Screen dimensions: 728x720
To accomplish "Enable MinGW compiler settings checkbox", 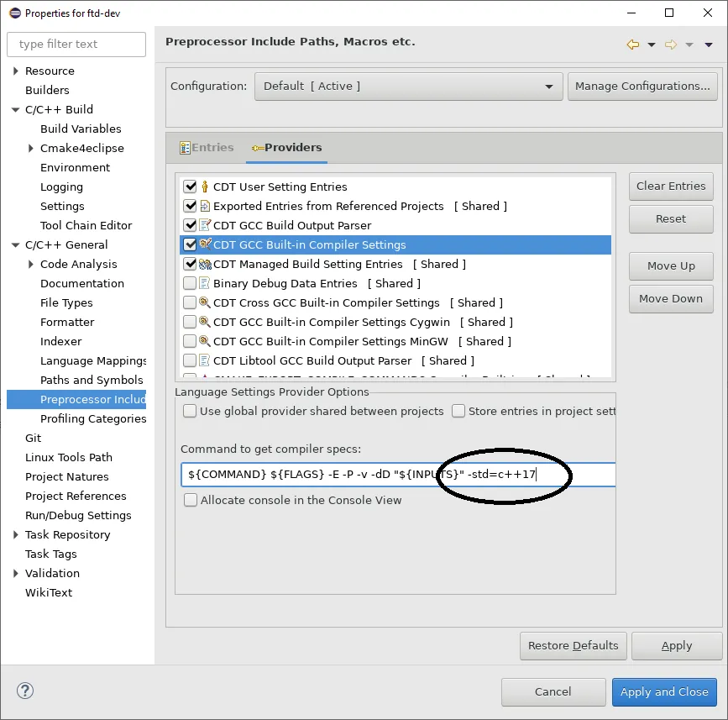I will point(190,341).
